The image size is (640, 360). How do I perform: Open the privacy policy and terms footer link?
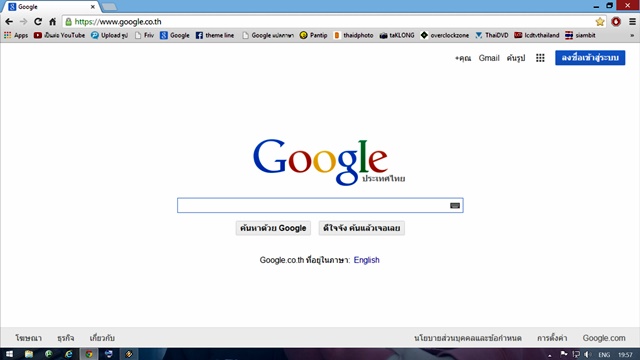[468, 338]
